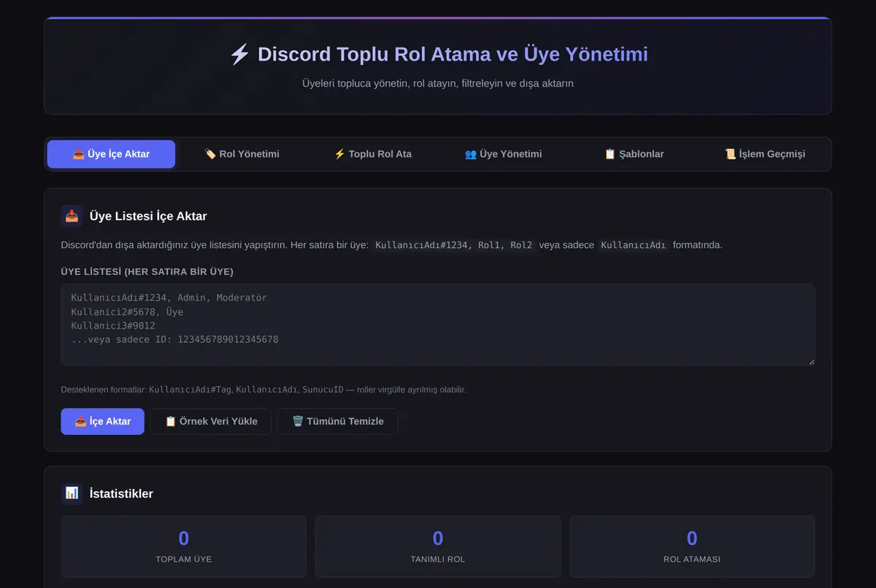Click the "Desteklenen formatlar" hint text
This screenshot has height=588, width=876.
(264, 390)
